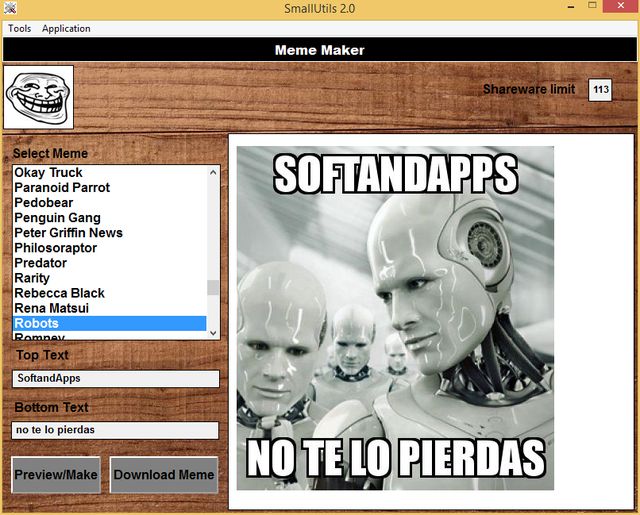
Task: Select Paranoid Parrot in the list
Action: click(x=62, y=188)
